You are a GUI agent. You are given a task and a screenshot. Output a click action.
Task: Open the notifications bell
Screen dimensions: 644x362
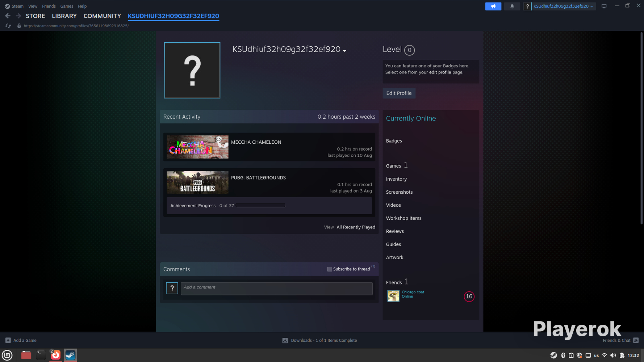(512, 6)
